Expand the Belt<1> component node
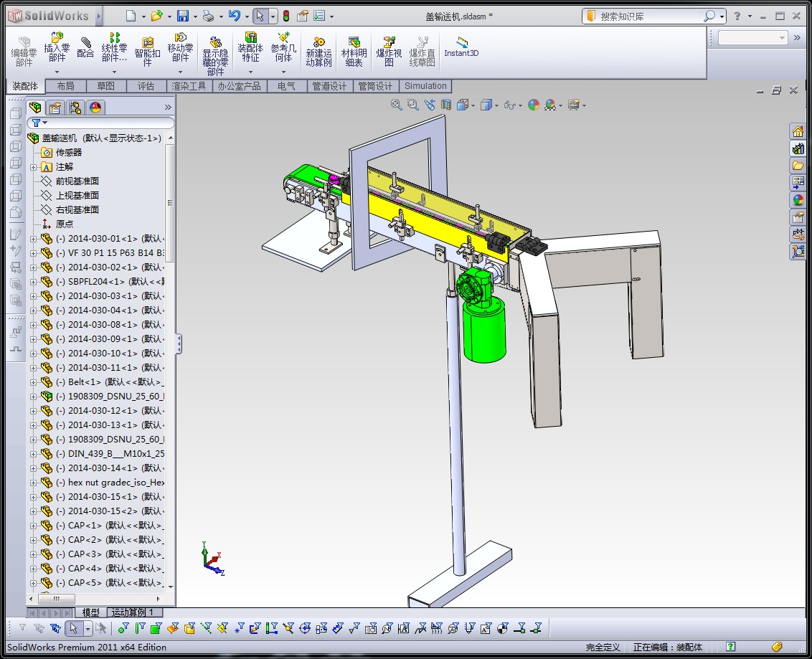 pos(34,382)
